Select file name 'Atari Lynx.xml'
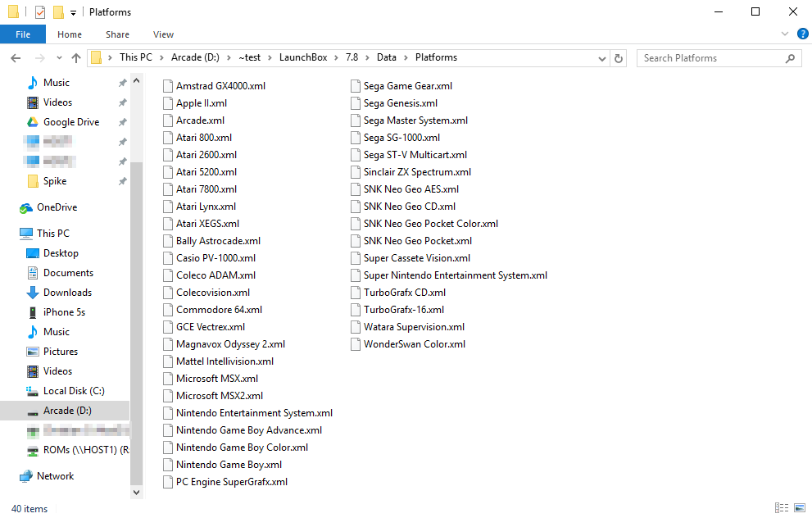Screen dimensions: 812x518 [206, 207]
